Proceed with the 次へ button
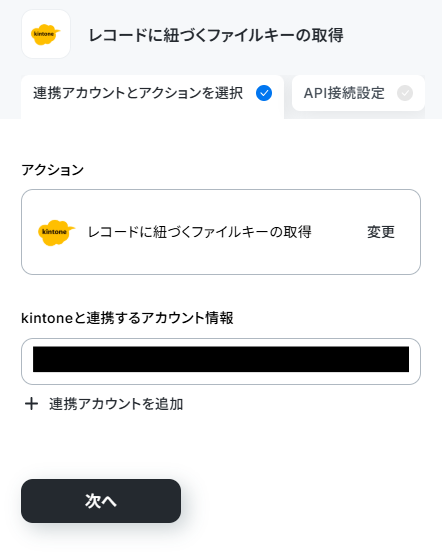Screen dimensions: 442x555 pos(101,501)
